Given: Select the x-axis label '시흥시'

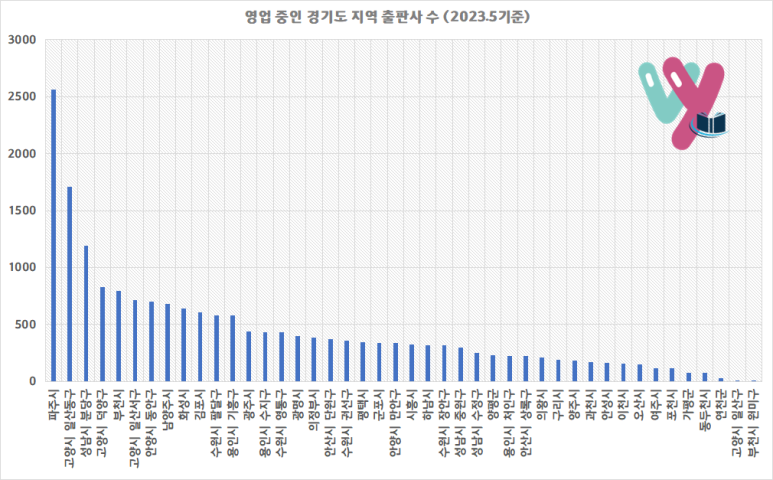Looking at the screenshot, I should click(412, 405).
